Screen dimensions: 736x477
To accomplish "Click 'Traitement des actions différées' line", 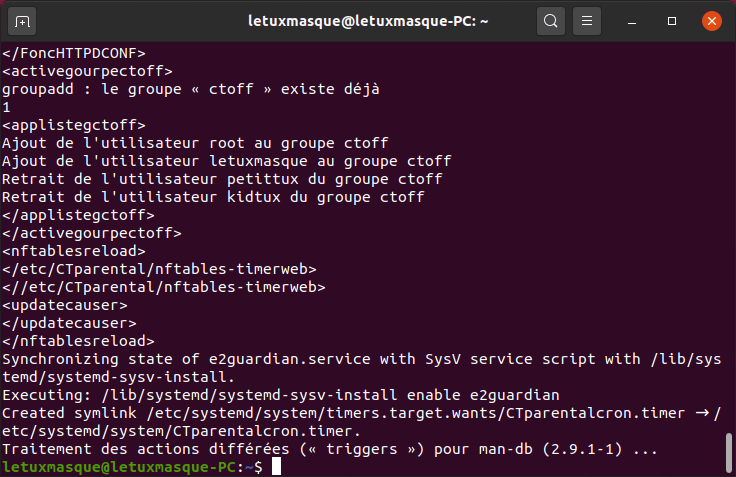I will point(330,449).
